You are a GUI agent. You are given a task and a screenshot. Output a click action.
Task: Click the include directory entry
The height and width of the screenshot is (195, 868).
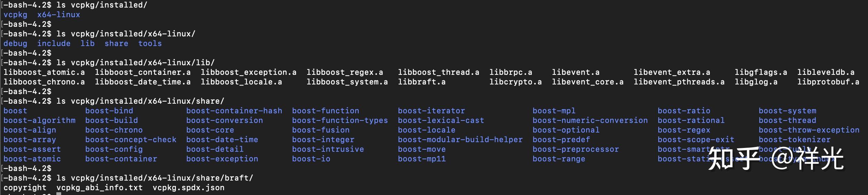tap(54, 44)
